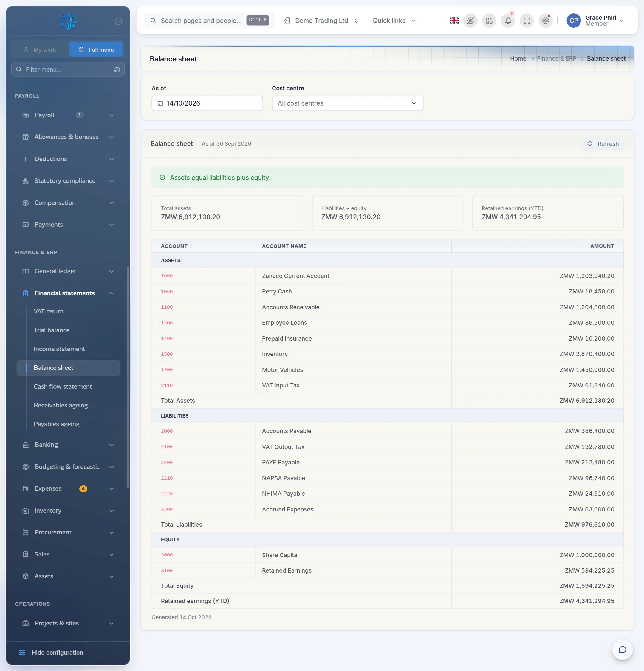Viewport: 644px width, 671px height.
Task: Click the Home breadcrumb link
Action: tap(518, 58)
